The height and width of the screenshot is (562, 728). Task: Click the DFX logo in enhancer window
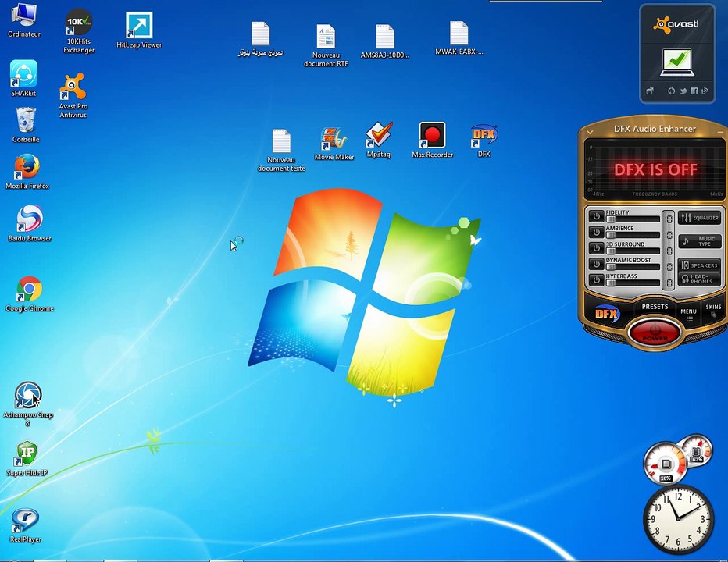[x=607, y=315]
